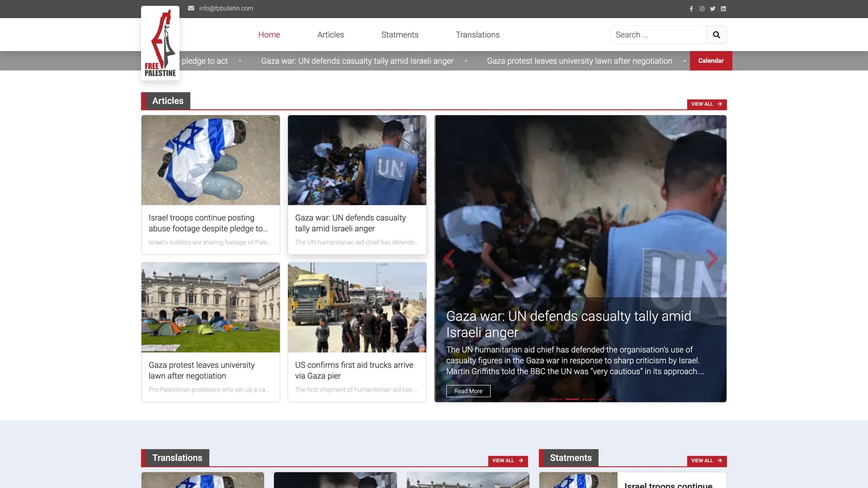Open the Statments menu item
Image resolution: width=868 pixels, height=488 pixels.
(x=400, y=35)
